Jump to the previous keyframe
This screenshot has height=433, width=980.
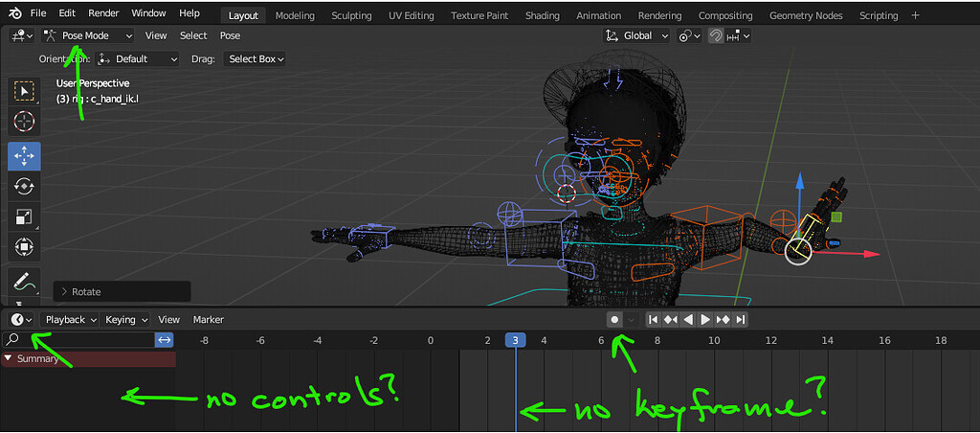pyautogui.click(x=671, y=320)
